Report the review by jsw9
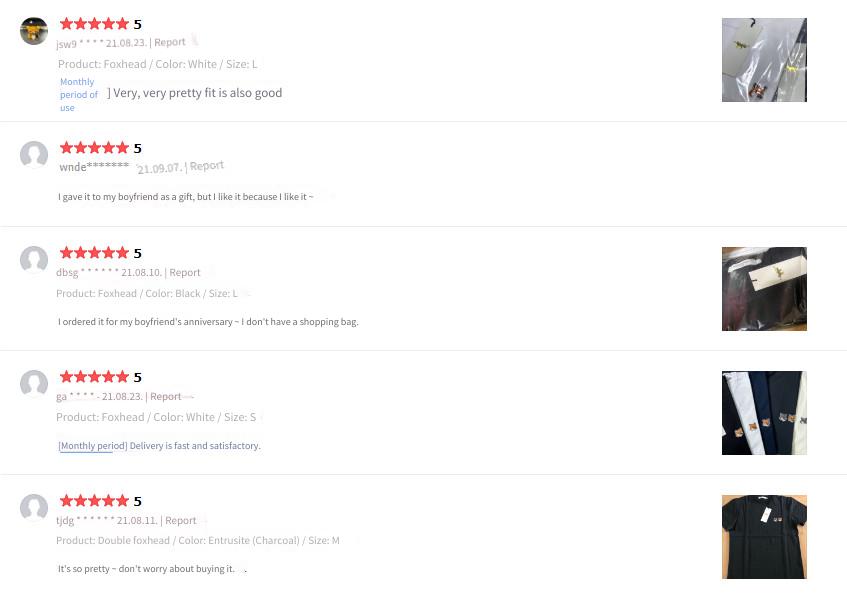 (x=170, y=42)
